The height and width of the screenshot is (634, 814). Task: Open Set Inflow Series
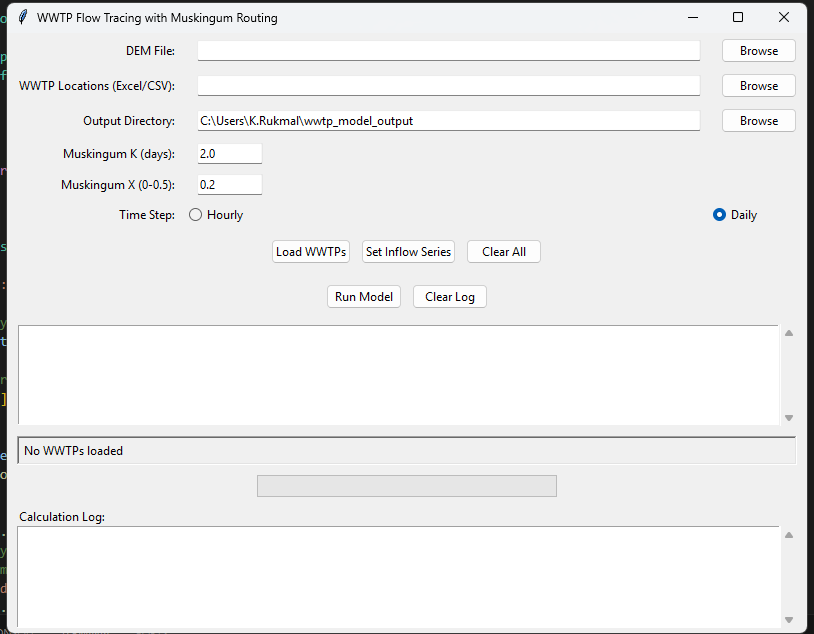[408, 251]
